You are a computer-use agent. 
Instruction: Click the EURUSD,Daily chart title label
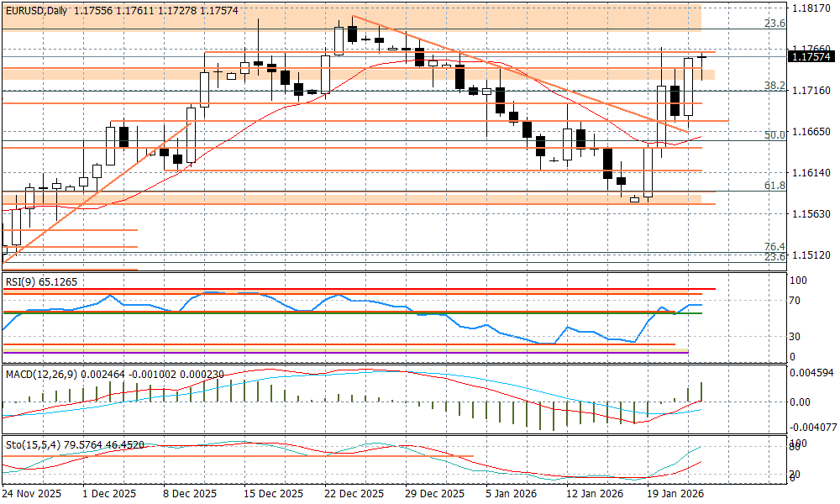pos(37,9)
